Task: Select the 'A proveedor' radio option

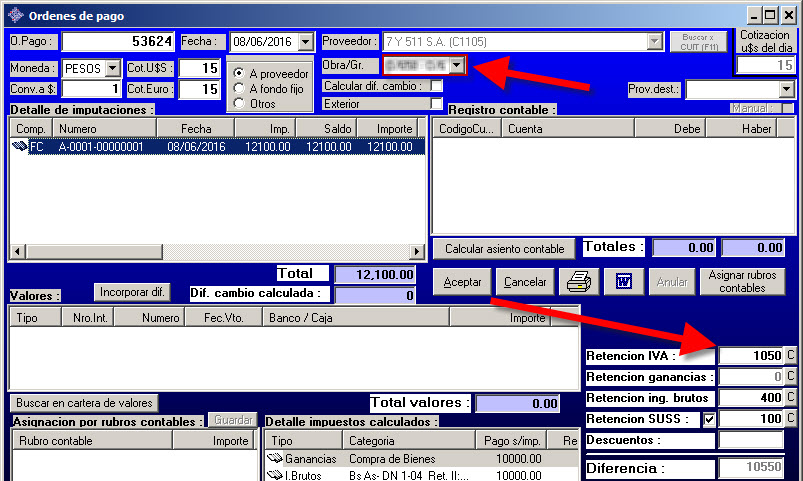Action: pyautogui.click(x=238, y=73)
